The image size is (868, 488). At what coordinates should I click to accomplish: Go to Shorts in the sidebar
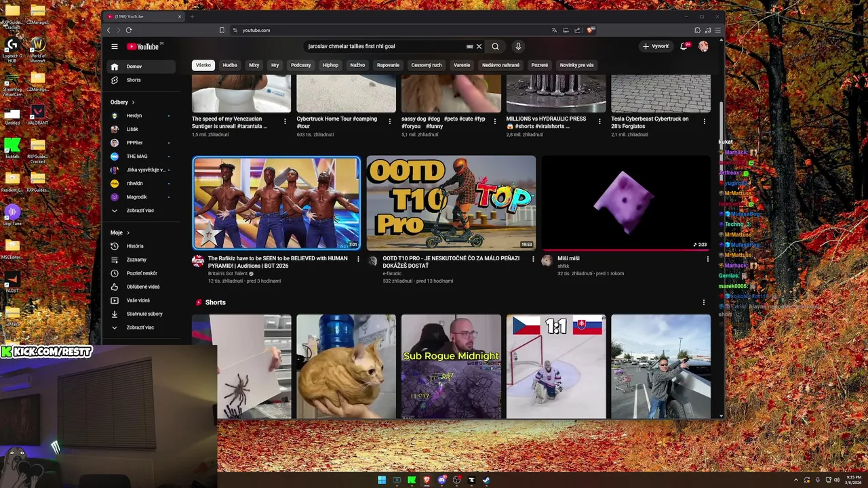pyautogui.click(x=141, y=80)
